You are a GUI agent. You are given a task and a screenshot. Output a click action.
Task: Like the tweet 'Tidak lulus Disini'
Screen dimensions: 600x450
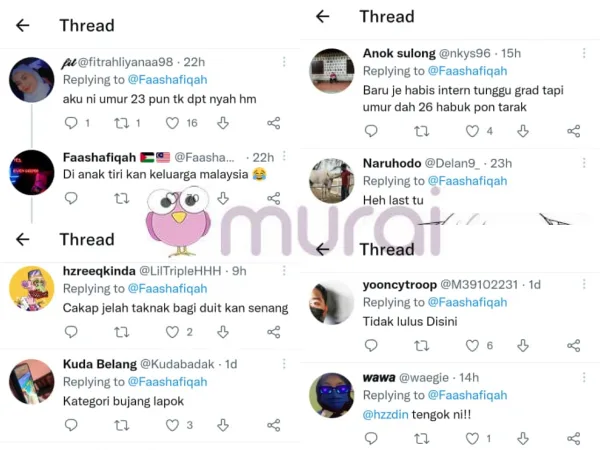pyautogui.click(x=472, y=346)
